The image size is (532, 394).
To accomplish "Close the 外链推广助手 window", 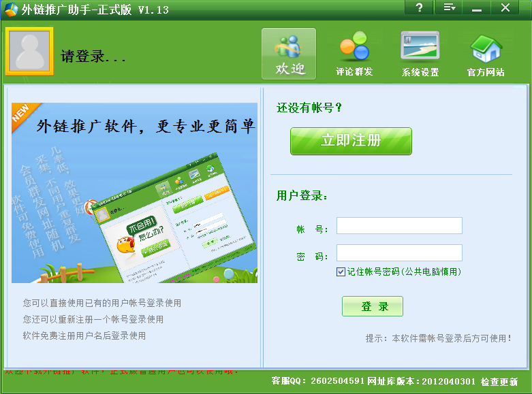I will 505,7.
